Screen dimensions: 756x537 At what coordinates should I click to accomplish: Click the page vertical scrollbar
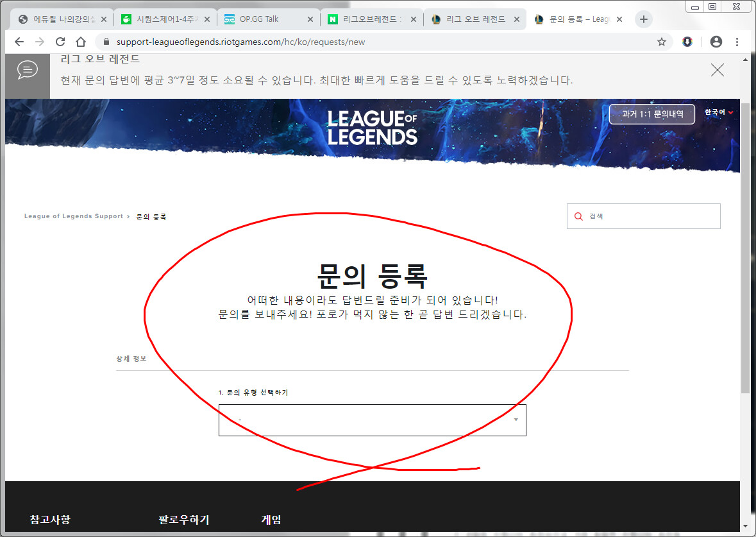[744, 257]
